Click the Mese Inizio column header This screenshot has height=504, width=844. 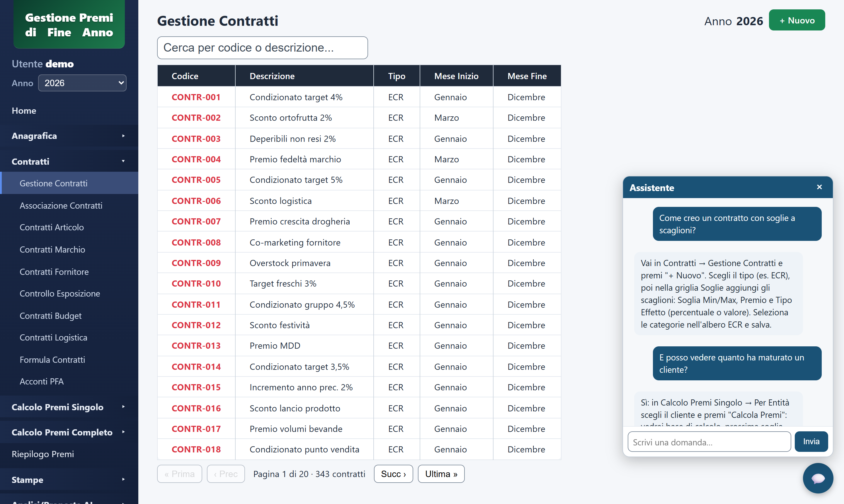pyautogui.click(x=457, y=76)
